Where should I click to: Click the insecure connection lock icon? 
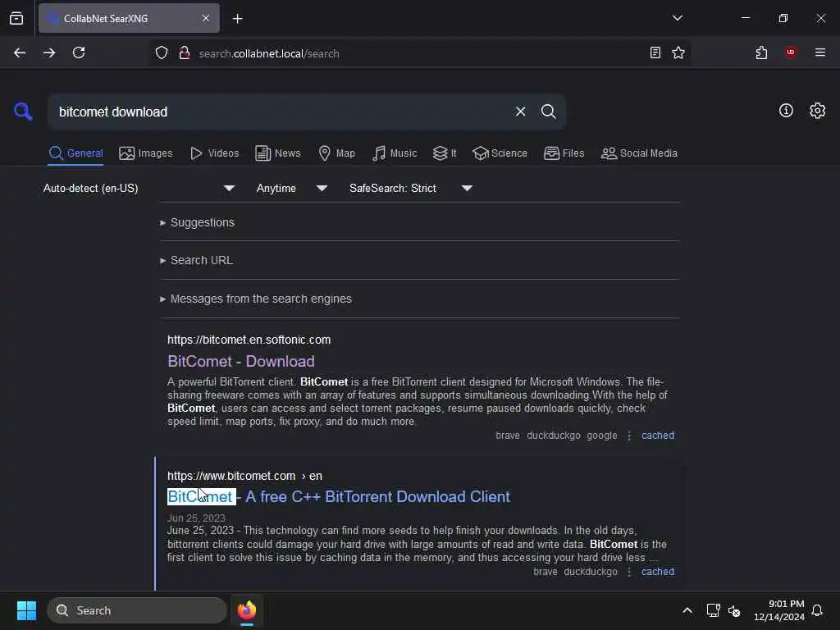(185, 52)
